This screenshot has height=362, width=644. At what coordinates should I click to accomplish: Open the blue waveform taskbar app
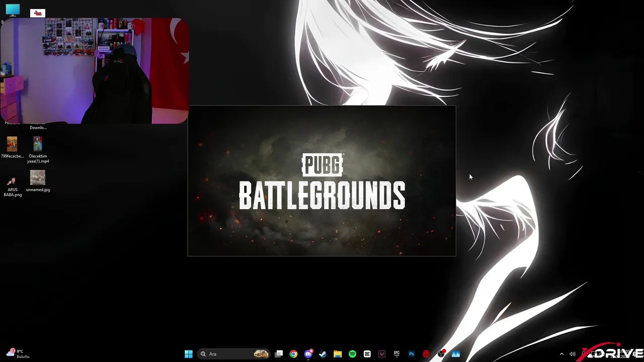(456, 354)
